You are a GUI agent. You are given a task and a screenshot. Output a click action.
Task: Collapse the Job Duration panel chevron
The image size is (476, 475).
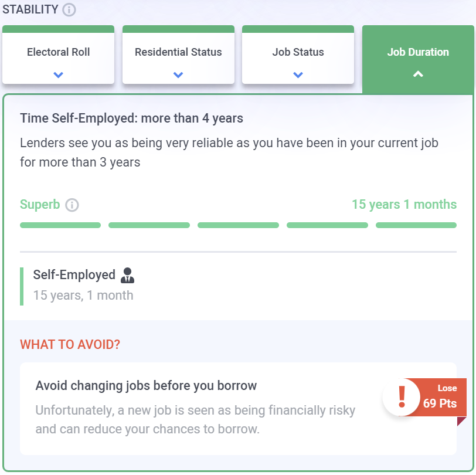418,74
